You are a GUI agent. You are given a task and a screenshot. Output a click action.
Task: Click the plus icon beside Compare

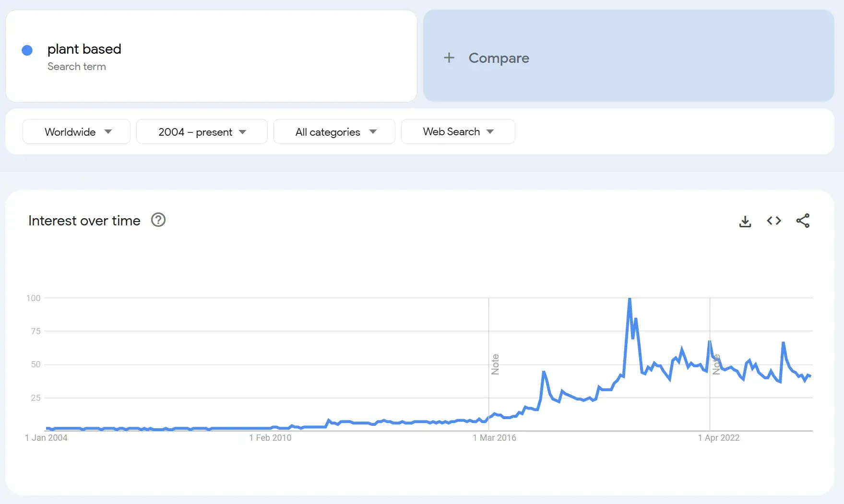(x=449, y=58)
